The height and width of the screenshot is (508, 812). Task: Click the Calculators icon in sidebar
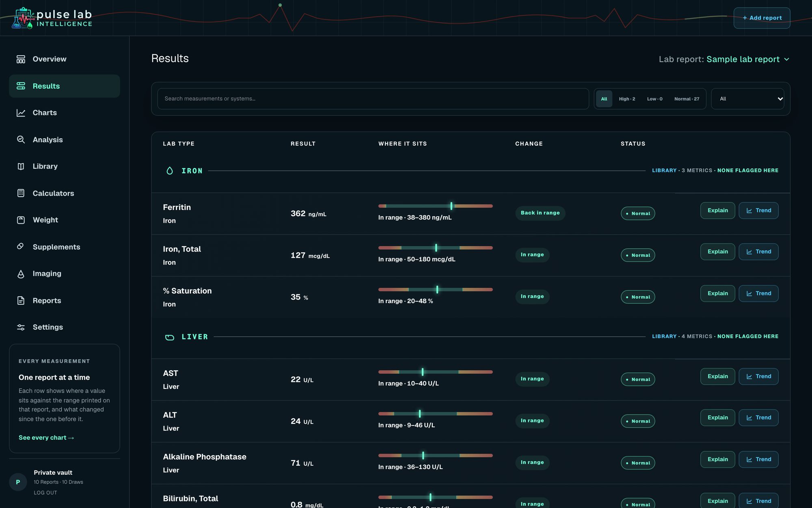21,193
